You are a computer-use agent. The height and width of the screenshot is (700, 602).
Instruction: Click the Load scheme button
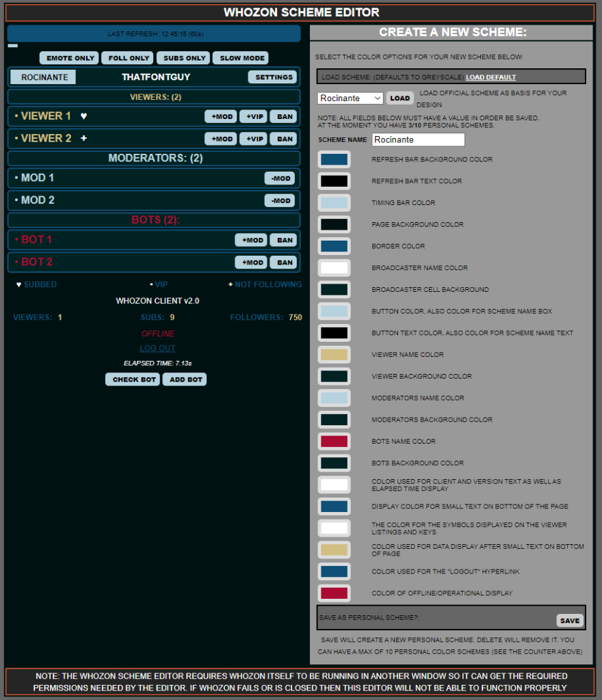pos(400,98)
